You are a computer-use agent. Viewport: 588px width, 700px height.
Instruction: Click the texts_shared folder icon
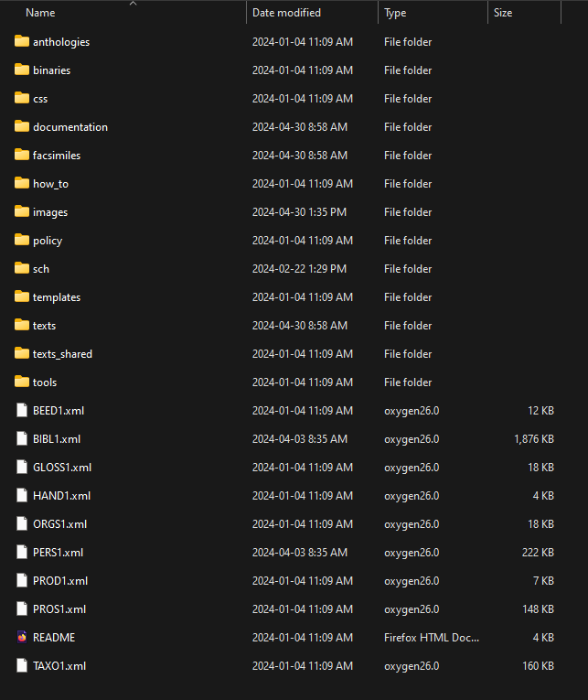[x=21, y=353]
